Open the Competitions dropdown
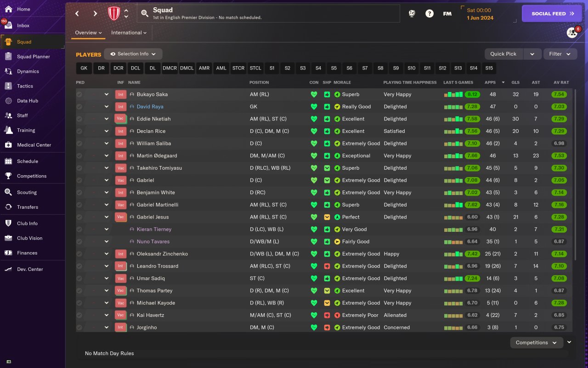 point(537,343)
